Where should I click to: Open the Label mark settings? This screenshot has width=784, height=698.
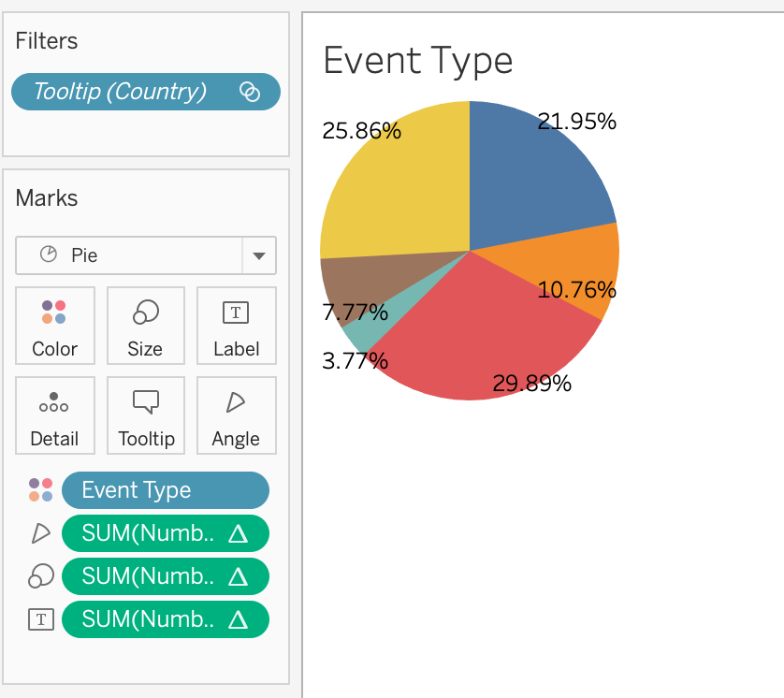coord(236,326)
